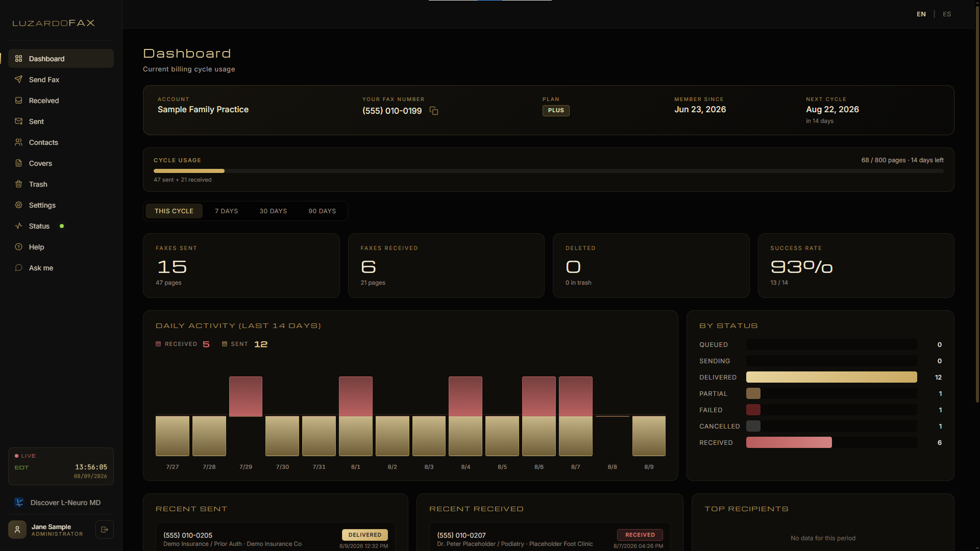Click the Deleted stat card
Viewport: 980px width, 551px height.
(x=651, y=266)
